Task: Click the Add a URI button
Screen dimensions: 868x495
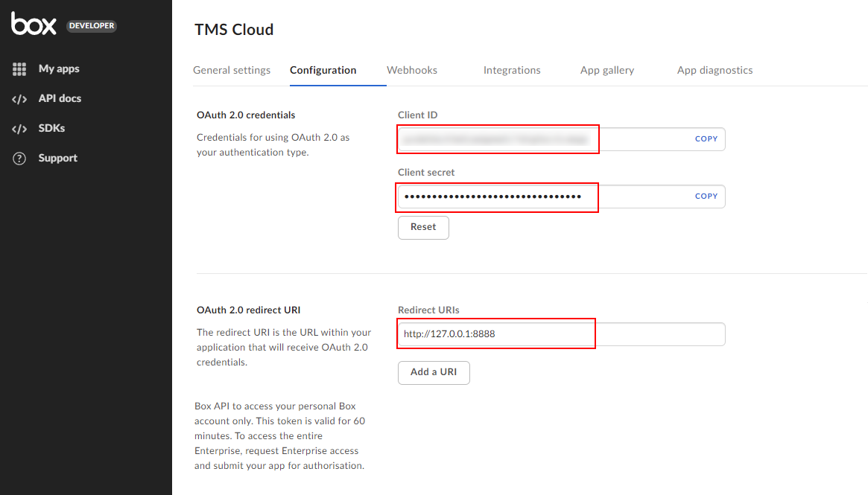Action: [x=434, y=372]
